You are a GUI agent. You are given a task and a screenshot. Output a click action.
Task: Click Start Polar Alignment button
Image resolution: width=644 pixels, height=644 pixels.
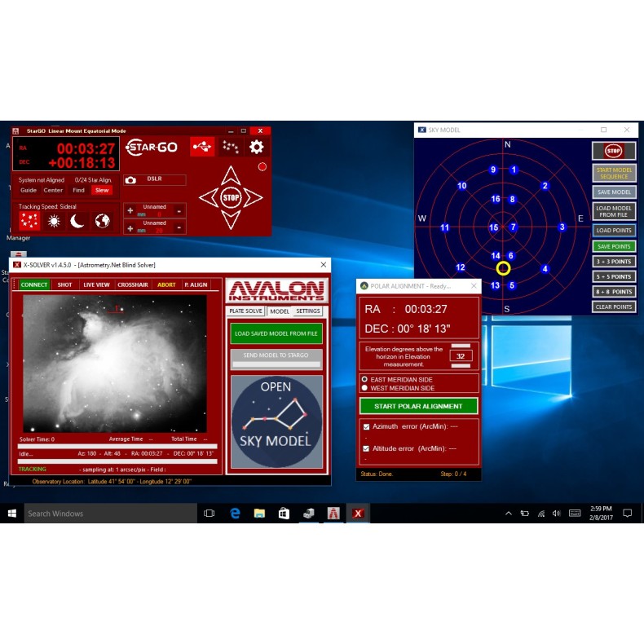[x=418, y=406]
